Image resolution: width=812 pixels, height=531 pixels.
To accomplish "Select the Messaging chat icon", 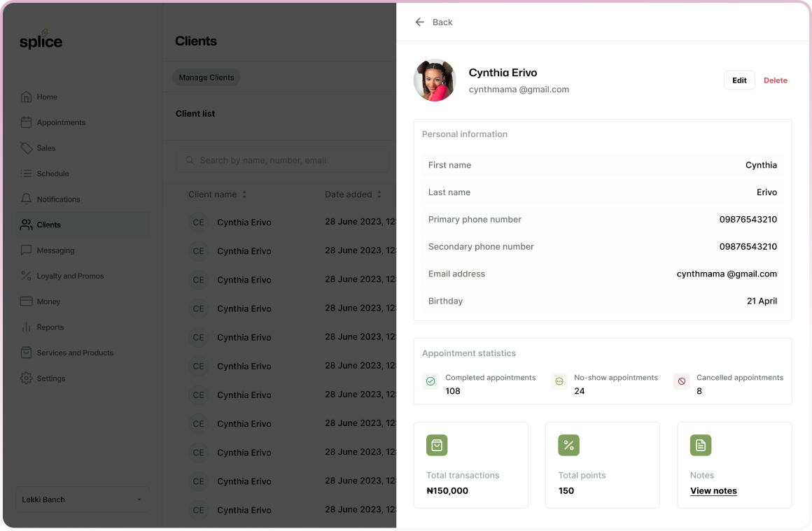I will coord(26,250).
